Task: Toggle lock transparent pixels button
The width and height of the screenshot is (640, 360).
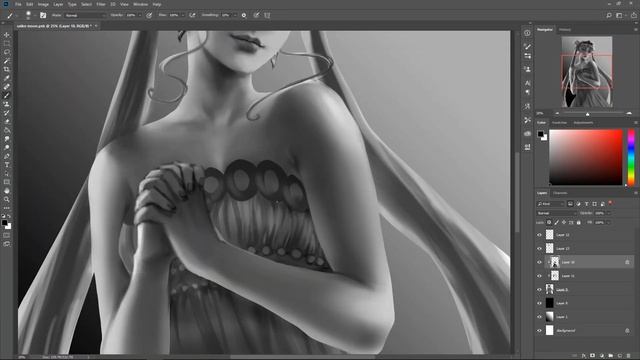Action: 549,222
